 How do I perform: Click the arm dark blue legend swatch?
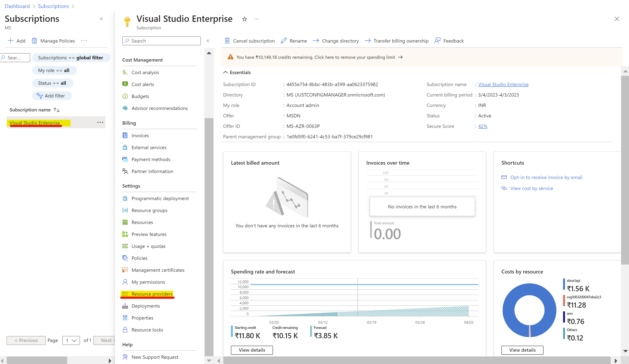pos(564,317)
